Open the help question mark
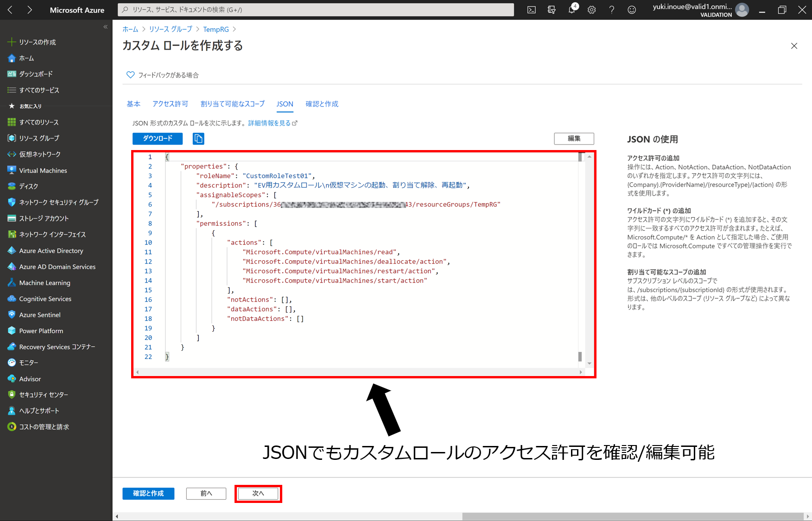 612,10
